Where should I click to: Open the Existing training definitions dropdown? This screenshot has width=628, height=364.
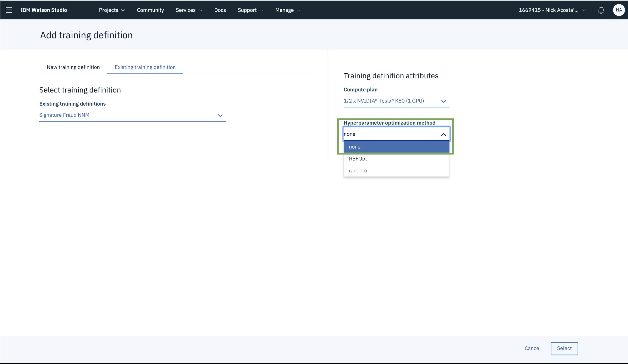click(x=133, y=115)
